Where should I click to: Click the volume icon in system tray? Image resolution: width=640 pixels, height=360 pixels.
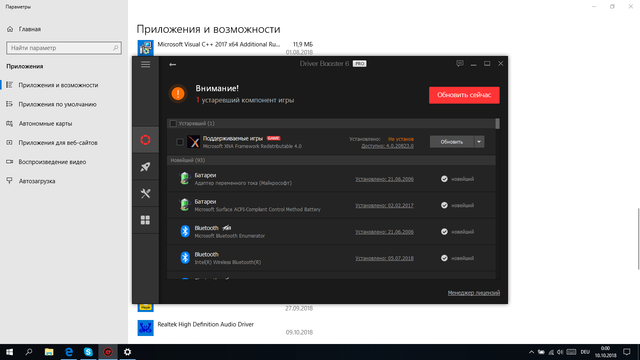[x=560, y=352]
